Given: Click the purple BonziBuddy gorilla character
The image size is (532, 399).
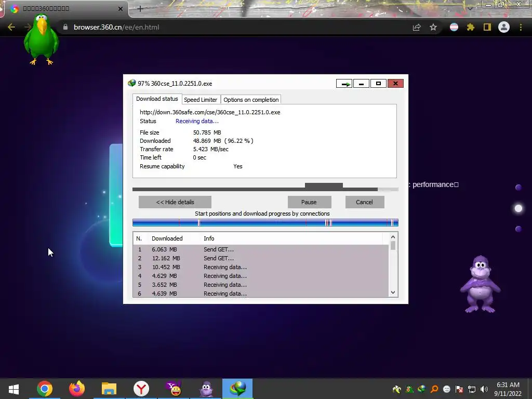Looking at the screenshot, I should click(x=480, y=284).
